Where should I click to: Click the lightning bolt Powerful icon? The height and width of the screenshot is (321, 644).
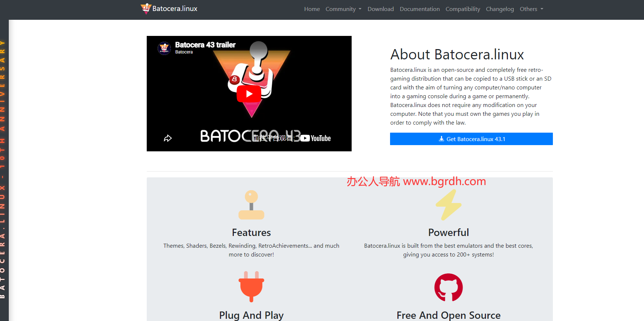(449, 205)
